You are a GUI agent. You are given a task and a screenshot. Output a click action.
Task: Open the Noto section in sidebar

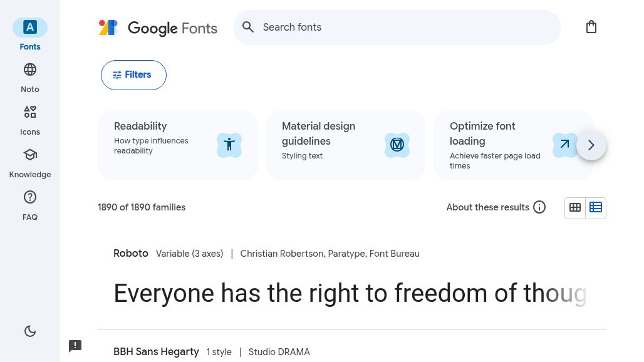click(x=30, y=77)
